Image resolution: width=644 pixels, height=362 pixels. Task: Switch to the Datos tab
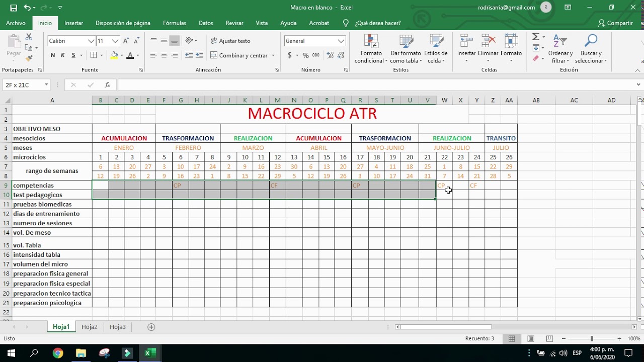tap(206, 23)
